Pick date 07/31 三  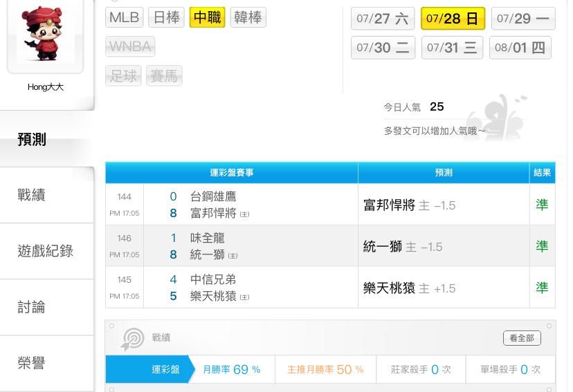[452, 48]
